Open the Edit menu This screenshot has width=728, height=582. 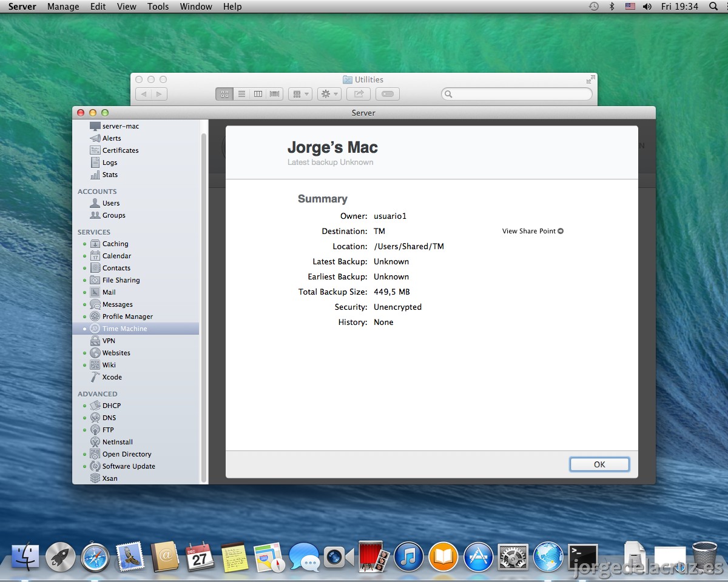point(98,7)
